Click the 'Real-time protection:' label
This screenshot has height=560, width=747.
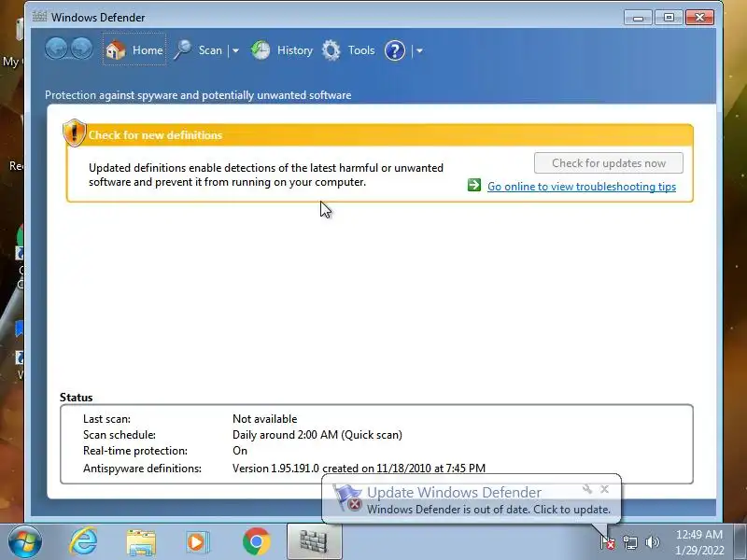tap(135, 451)
